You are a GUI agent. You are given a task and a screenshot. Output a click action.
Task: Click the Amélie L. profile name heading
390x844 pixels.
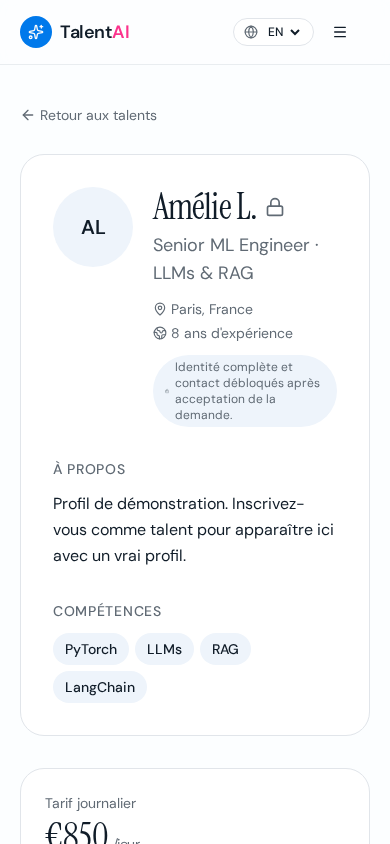point(205,207)
